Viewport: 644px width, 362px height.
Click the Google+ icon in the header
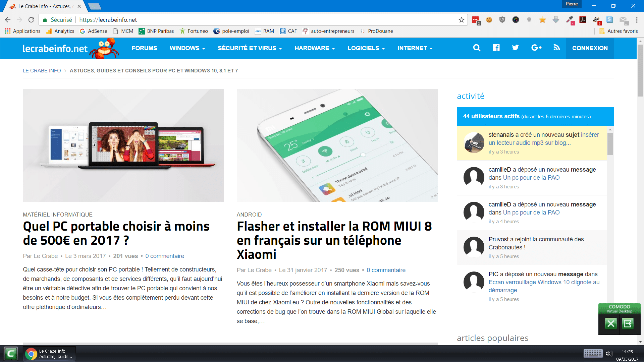(536, 48)
